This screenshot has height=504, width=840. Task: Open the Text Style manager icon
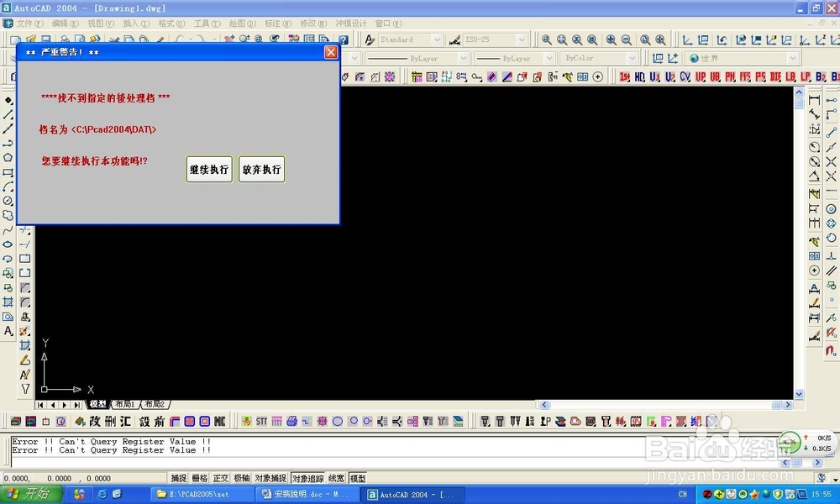tap(370, 39)
